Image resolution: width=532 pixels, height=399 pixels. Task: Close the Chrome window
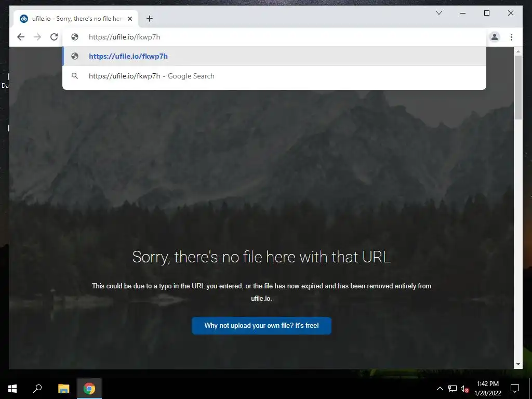(510, 13)
